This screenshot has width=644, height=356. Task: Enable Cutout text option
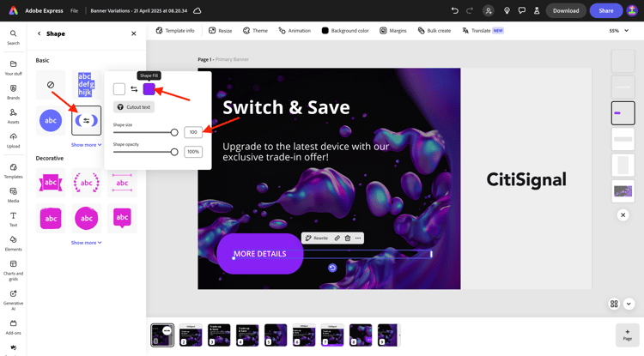point(134,107)
